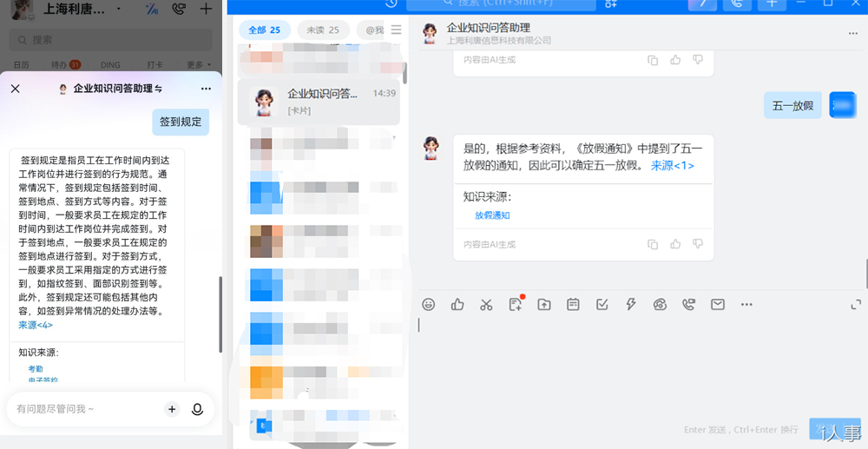Click the lightning quick reply icon
This screenshot has height=449, width=868.
[x=631, y=305]
